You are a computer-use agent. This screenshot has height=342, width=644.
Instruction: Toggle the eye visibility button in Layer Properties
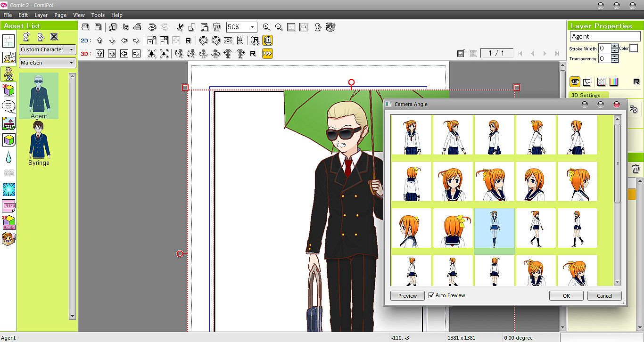click(x=575, y=82)
